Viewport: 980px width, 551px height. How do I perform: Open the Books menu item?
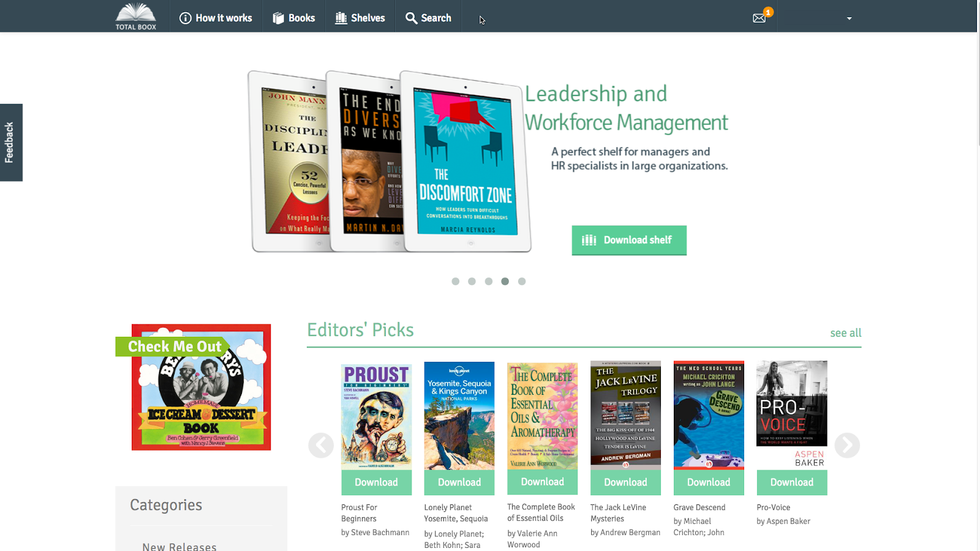pyautogui.click(x=294, y=18)
